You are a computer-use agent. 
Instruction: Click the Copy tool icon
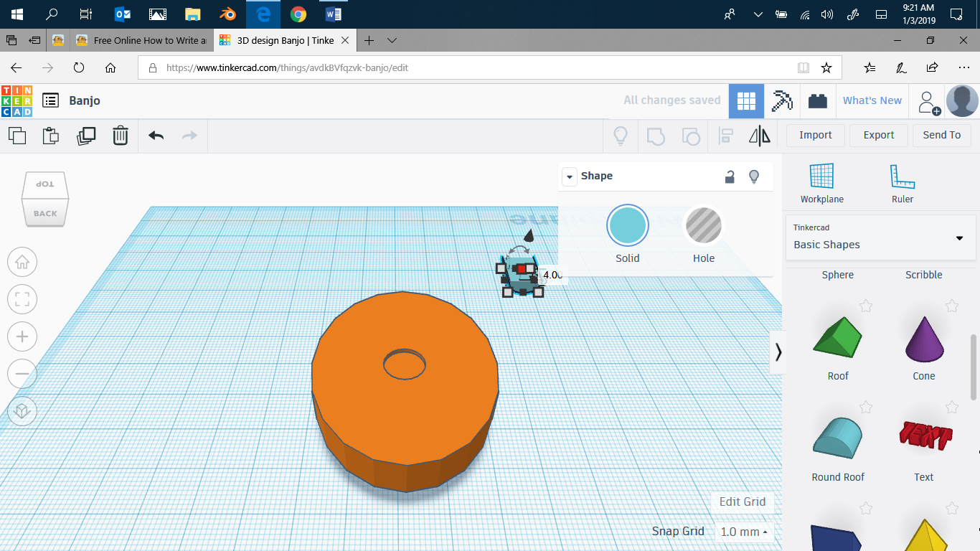[17, 135]
